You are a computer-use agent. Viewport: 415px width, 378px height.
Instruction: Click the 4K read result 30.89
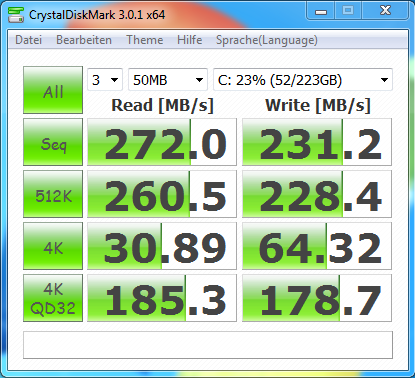click(162, 246)
